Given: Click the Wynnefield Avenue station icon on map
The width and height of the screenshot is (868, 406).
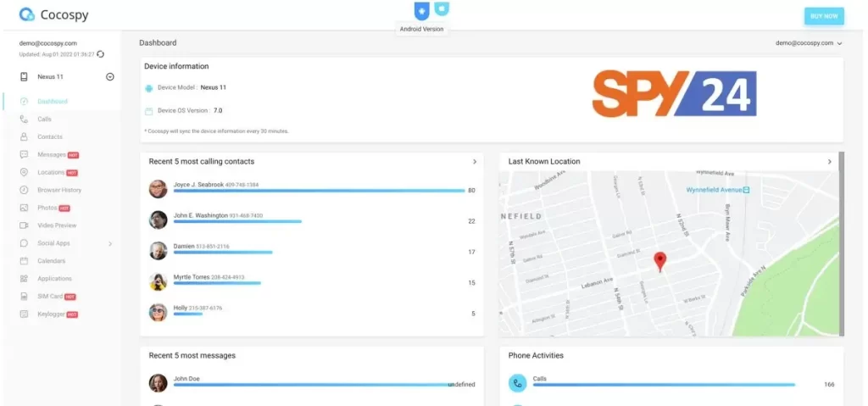Looking at the screenshot, I should 746,190.
